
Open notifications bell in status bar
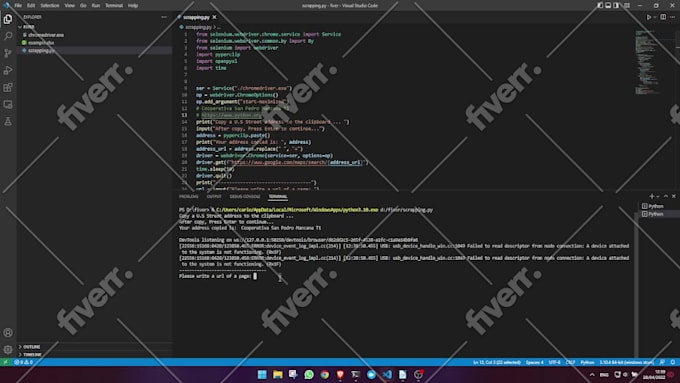[673, 362]
